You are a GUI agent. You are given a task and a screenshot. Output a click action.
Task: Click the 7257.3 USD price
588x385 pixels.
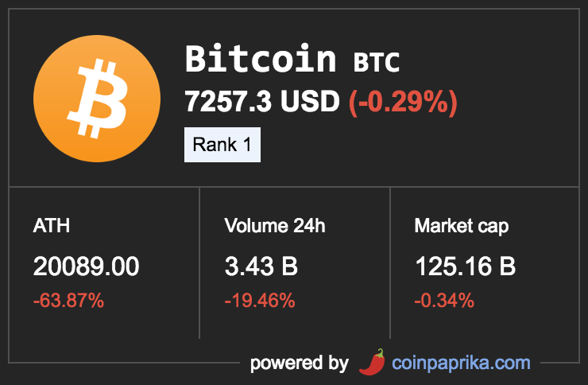(x=262, y=101)
